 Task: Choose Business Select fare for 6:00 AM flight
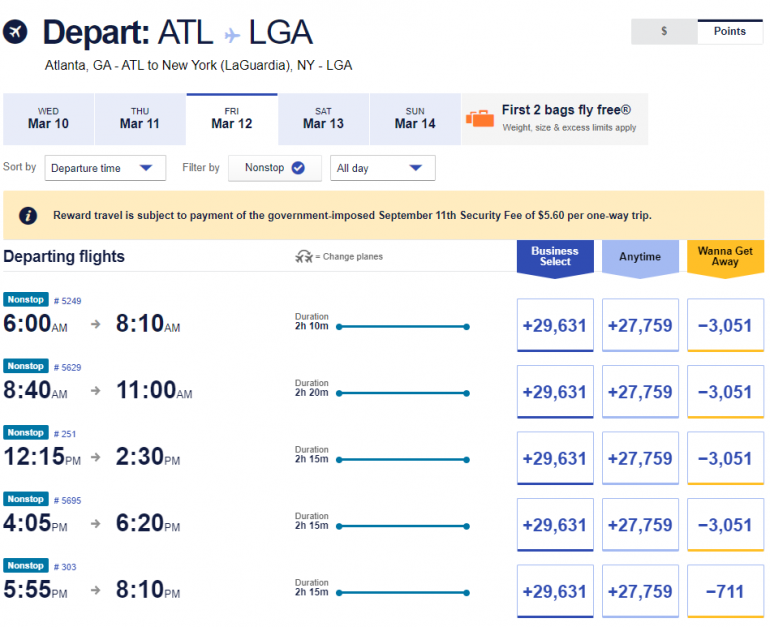(555, 325)
